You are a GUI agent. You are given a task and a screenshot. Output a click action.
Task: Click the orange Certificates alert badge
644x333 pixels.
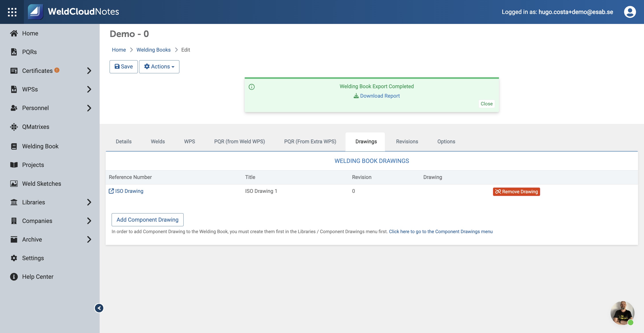tap(57, 70)
